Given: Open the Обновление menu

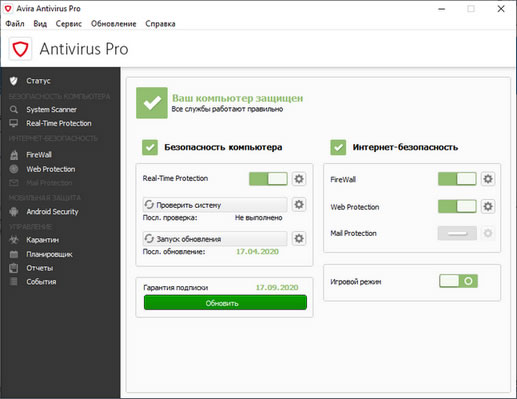Looking at the screenshot, I should 113,24.
